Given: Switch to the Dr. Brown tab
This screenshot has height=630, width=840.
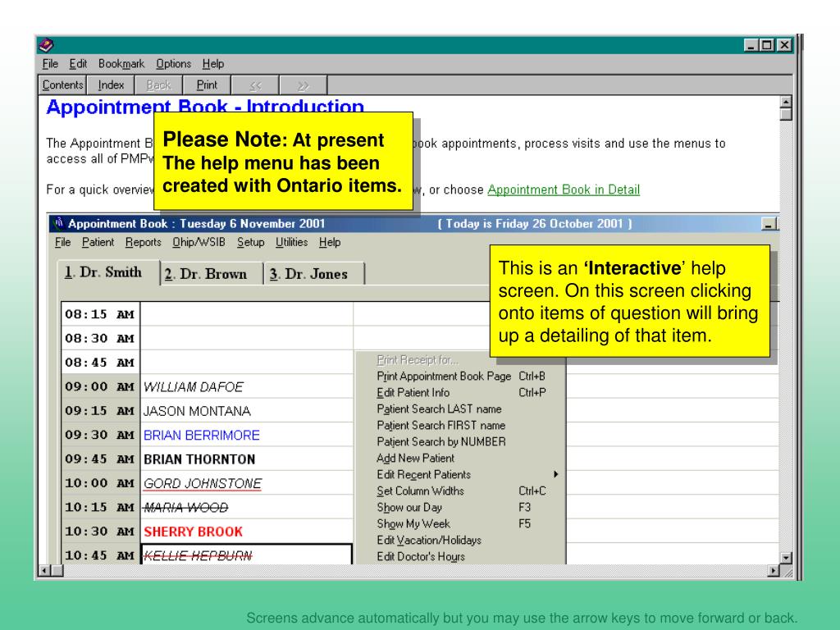Looking at the screenshot, I should [212, 274].
